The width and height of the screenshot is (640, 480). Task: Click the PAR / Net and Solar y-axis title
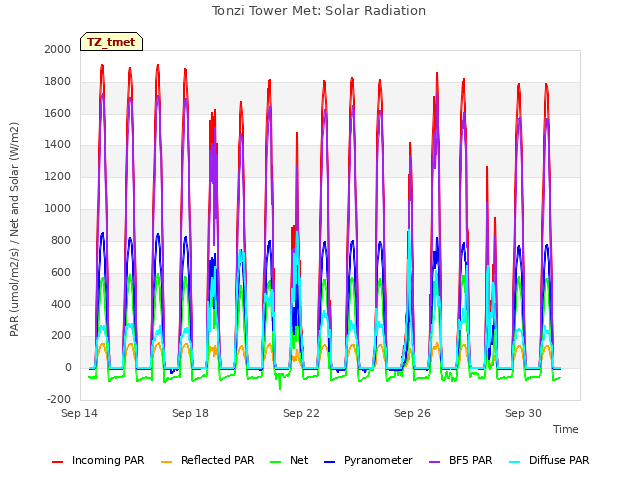pyautogui.click(x=14, y=229)
